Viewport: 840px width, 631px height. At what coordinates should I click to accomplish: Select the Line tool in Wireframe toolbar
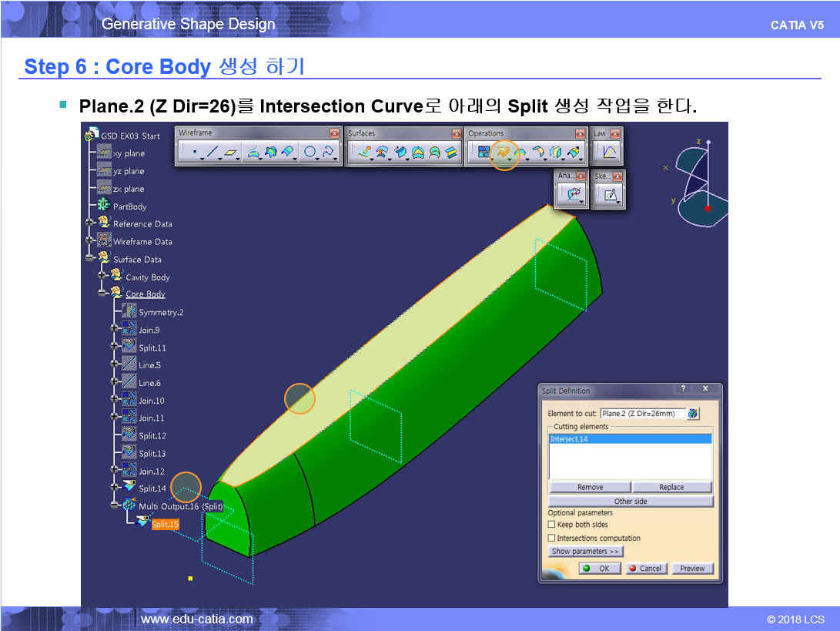(x=213, y=153)
